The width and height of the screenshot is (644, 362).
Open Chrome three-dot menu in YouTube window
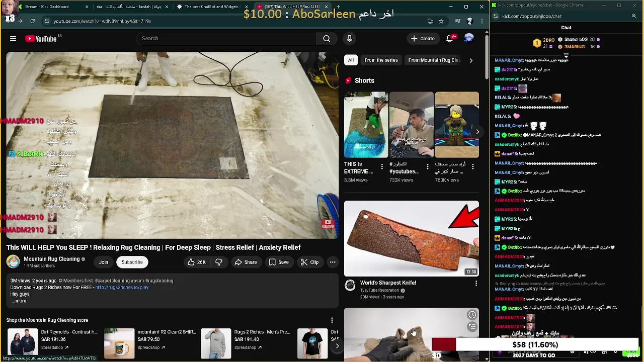[482, 21]
